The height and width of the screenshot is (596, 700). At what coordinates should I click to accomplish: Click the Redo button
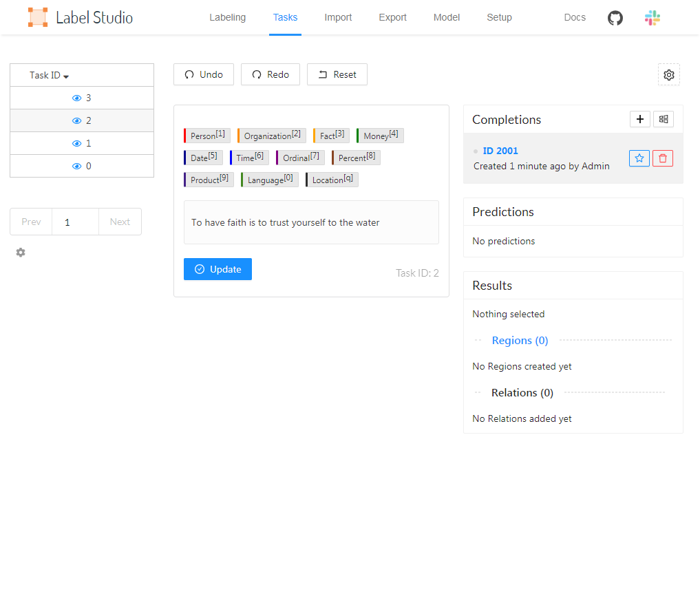[x=271, y=74]
